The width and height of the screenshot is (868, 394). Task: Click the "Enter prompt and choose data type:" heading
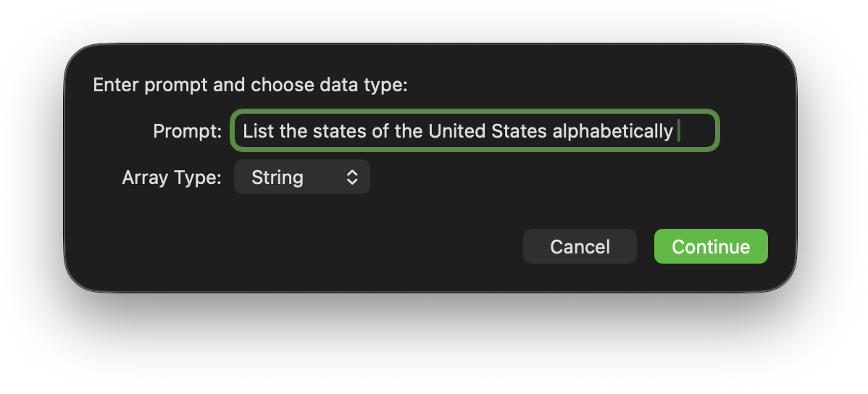[251, 85]
